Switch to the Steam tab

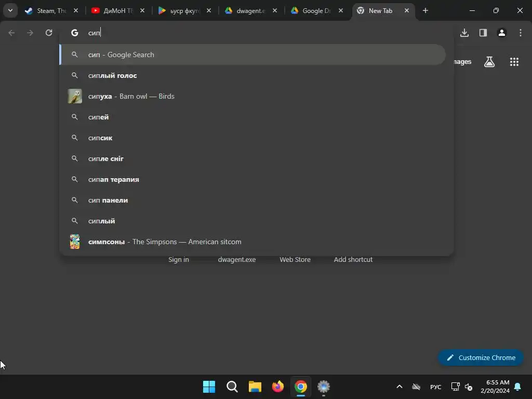51,10
